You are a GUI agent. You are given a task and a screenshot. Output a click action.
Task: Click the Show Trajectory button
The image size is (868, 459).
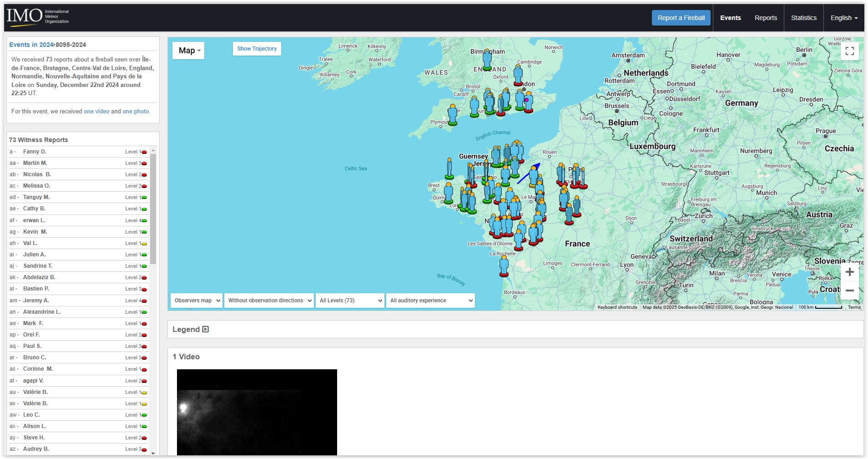[x=257, y=49]
